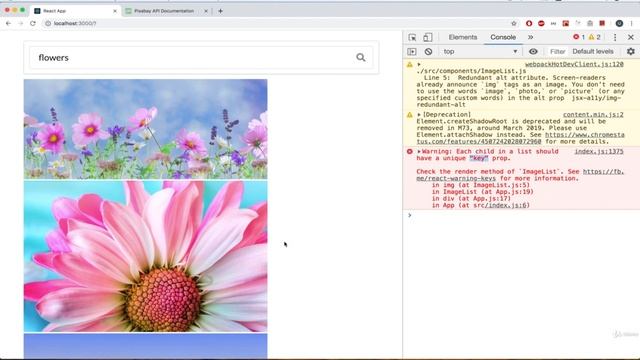Click the error icon beside key warning

click(409, 151)
